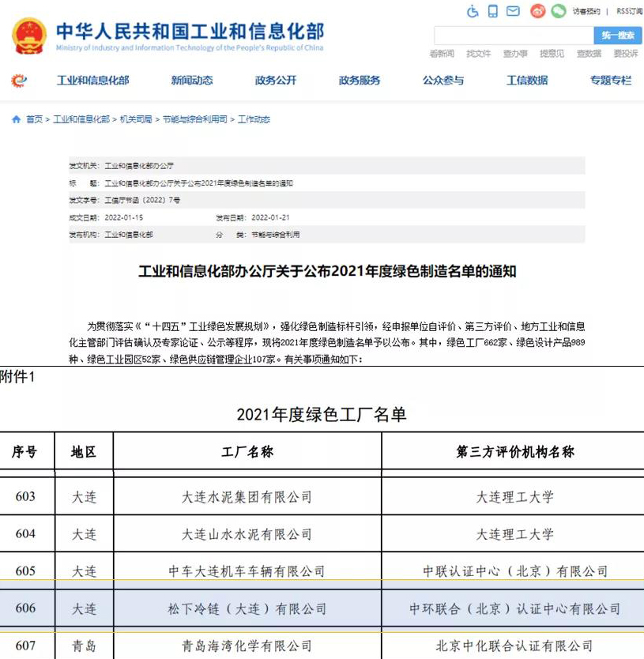644x659 pixels.
Task: Click the 中环联合（北京）认证中心有限公司 cell
Action: tap(515, 608)
